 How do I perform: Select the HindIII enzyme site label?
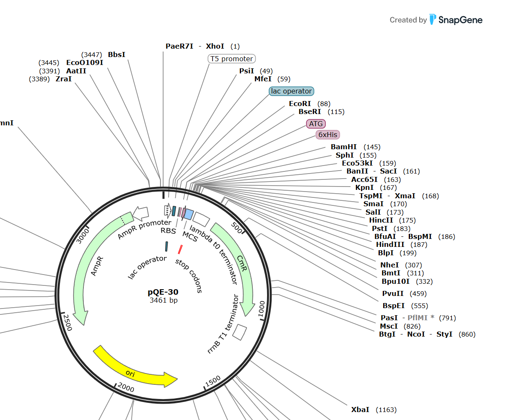coord(390,244)
